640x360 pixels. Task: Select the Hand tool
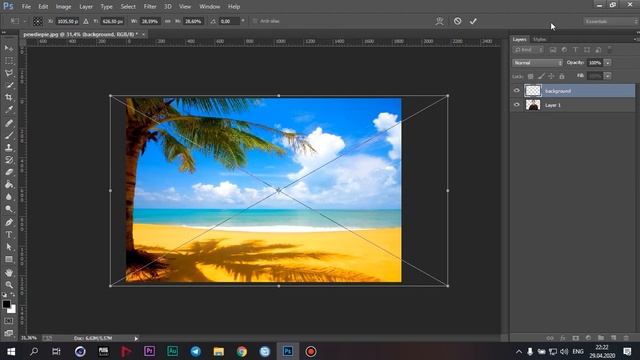pos(9,273)
